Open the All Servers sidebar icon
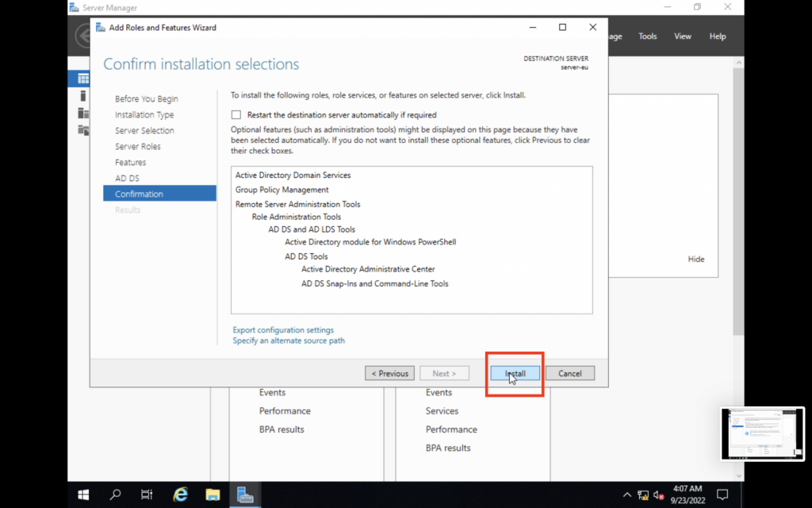The width and height of the screenshot is (812, 508). click(82, 113)
